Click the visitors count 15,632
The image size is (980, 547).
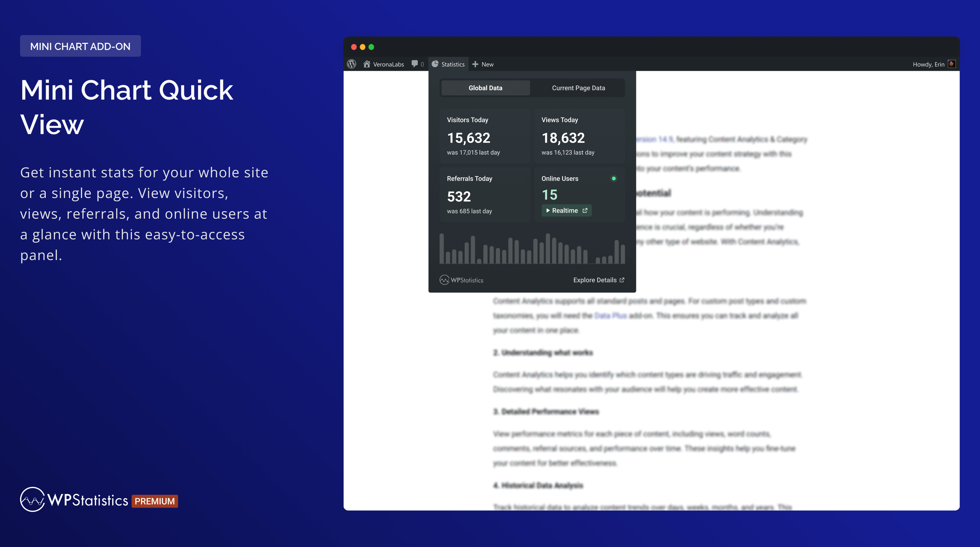click(x=469, y=138)
